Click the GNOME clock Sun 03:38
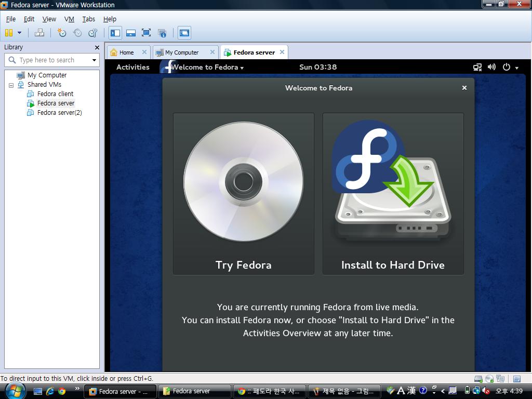532x399 pixels. tap(318, 67)
